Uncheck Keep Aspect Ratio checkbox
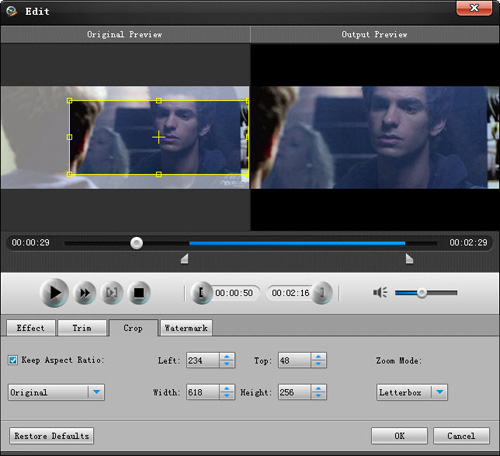The width and height of the screenshot is (500, 456). point(13,360)
